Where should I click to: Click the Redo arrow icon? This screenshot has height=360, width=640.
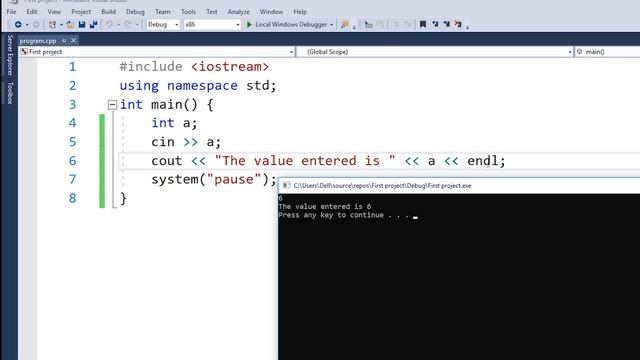tap(128, 24)
